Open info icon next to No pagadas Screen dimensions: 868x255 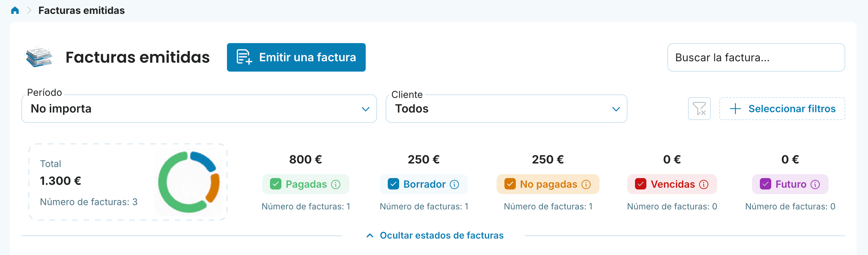pyautogui.click(x=586, y=184)
